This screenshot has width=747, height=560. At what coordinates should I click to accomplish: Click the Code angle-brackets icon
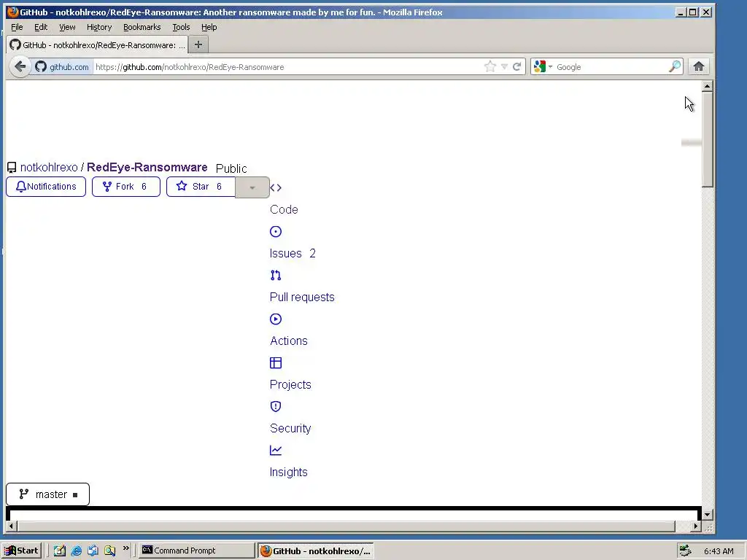(x=275, y=187)
